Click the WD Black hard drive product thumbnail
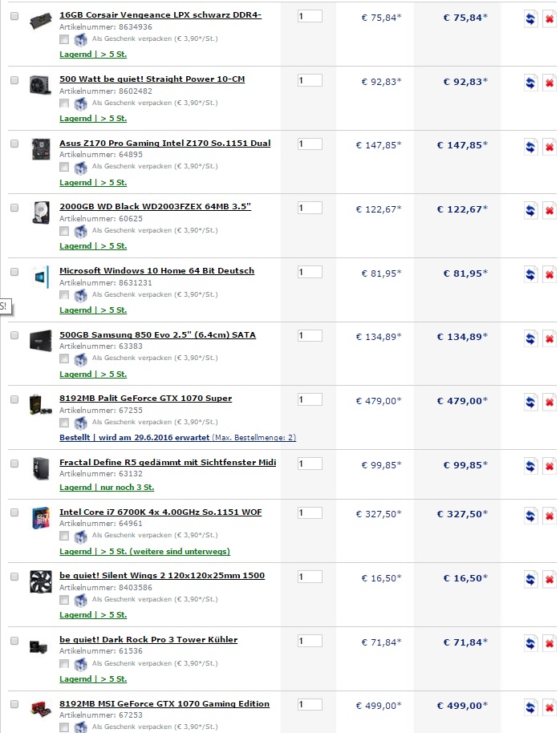560x733 pixels. (x=40, y=212)
